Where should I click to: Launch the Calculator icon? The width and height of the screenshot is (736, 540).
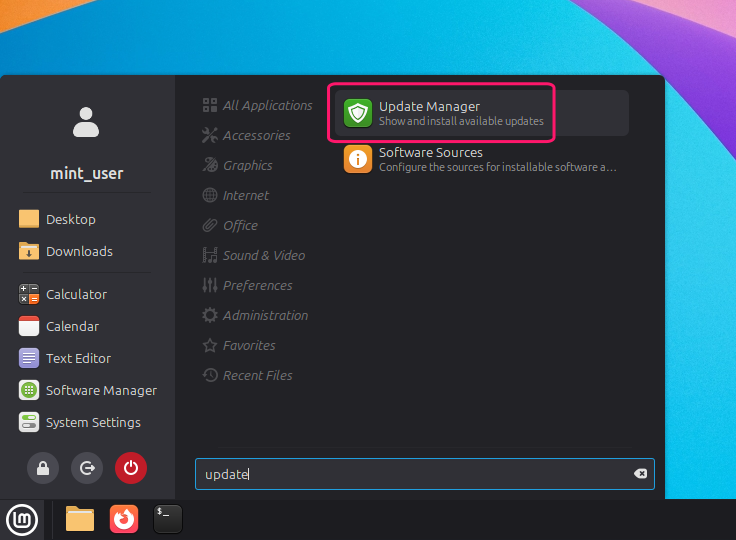pos(29,294)
